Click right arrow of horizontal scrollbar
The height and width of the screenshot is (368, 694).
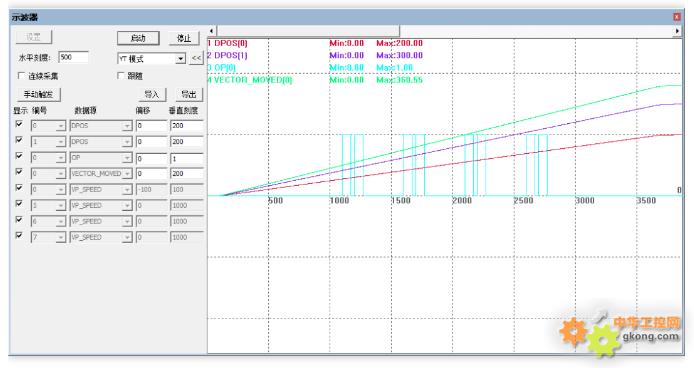677,31
